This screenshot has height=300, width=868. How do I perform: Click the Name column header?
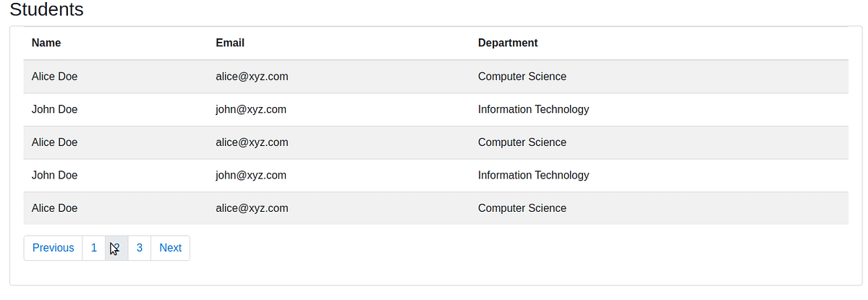pos(46,43)
